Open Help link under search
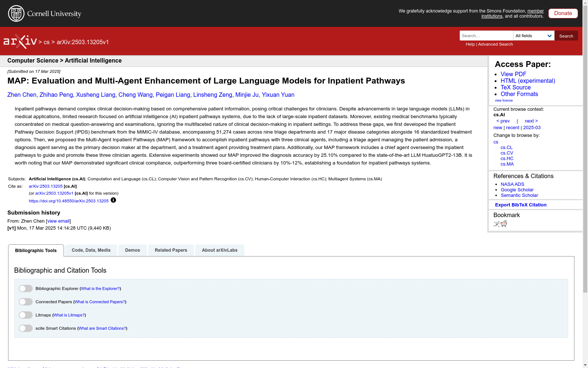 click(x=470, y=44)
